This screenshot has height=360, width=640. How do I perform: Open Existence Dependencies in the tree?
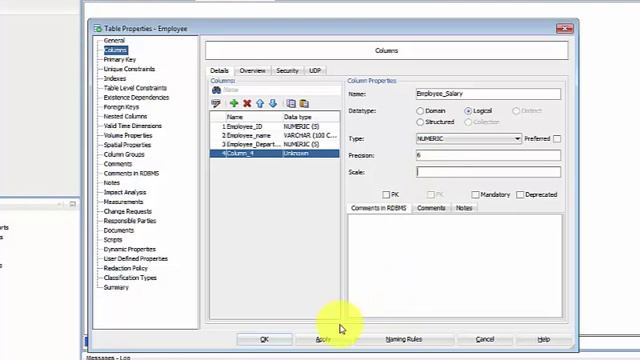coord(136,98)
